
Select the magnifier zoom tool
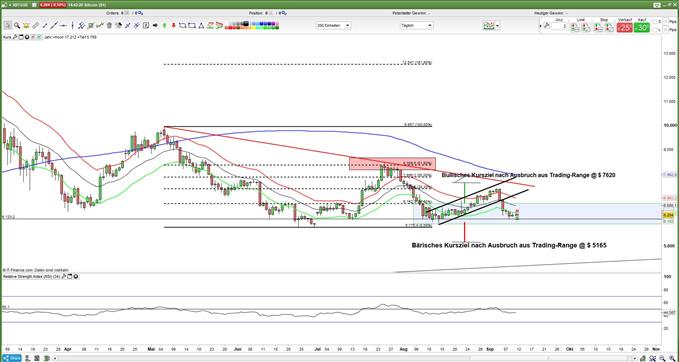17,26
